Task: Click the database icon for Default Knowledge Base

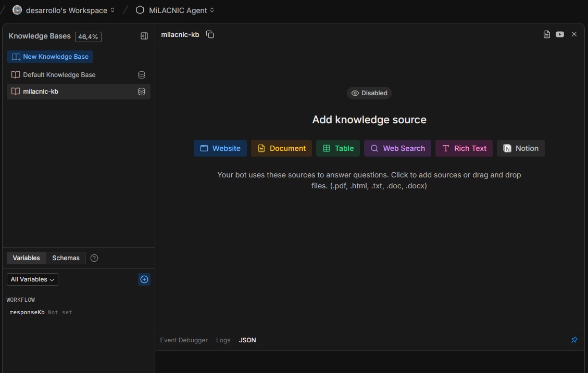Action: [x=141, y=75]
